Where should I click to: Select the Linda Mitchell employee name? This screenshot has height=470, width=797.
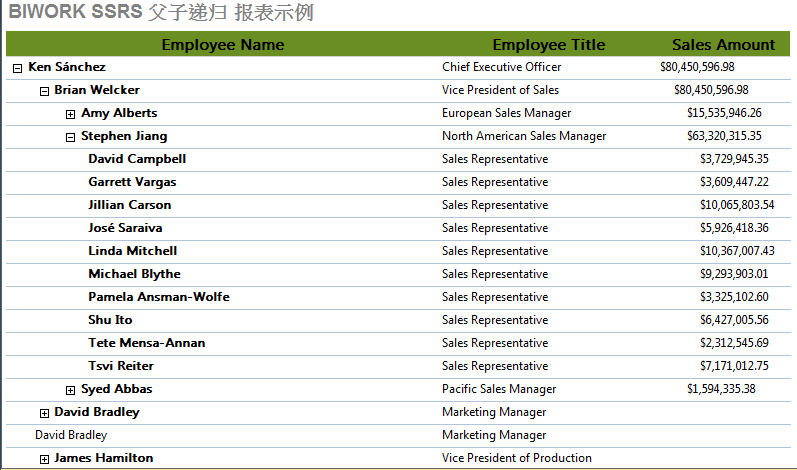[x=133, y=251]
